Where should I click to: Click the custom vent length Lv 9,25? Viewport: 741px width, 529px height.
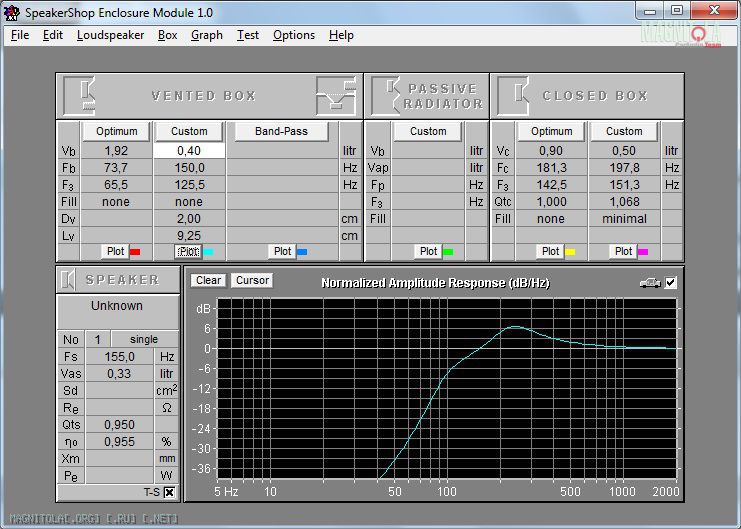189,236
